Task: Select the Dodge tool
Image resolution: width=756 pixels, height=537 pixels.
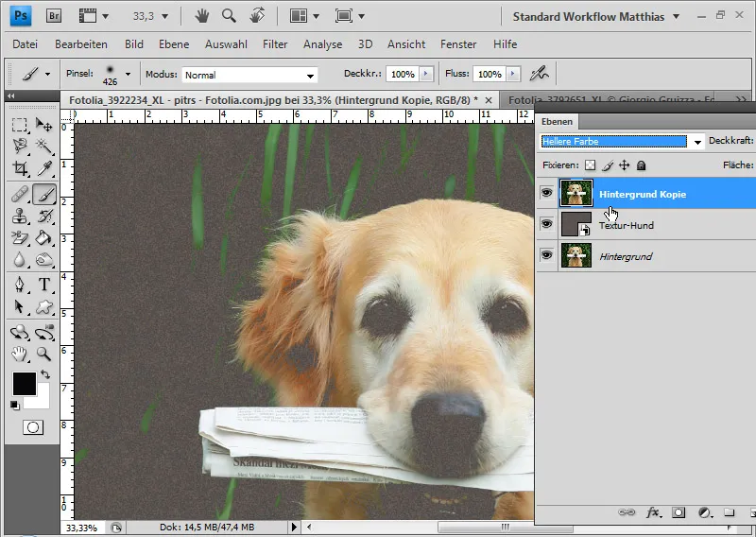Action: click(x=44, y=260)
